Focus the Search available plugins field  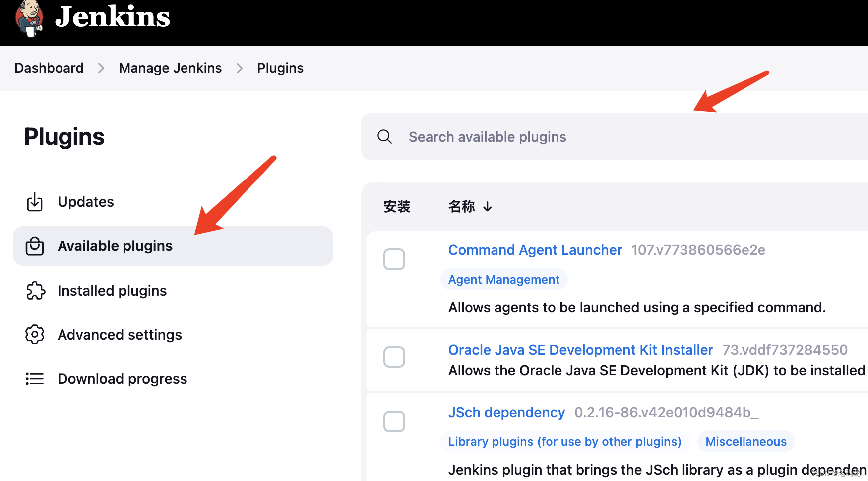pyautogui.click(x=615, y=137)
